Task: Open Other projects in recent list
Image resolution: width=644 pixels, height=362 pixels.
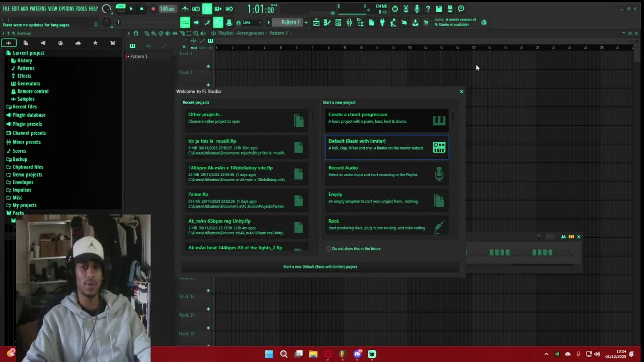Action: [246, 120]
